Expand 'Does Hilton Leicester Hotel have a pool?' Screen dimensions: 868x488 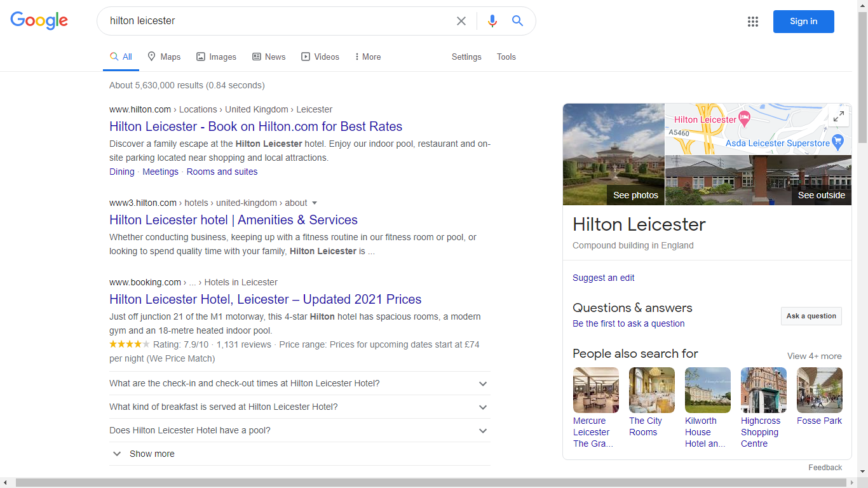click(299, 430)
